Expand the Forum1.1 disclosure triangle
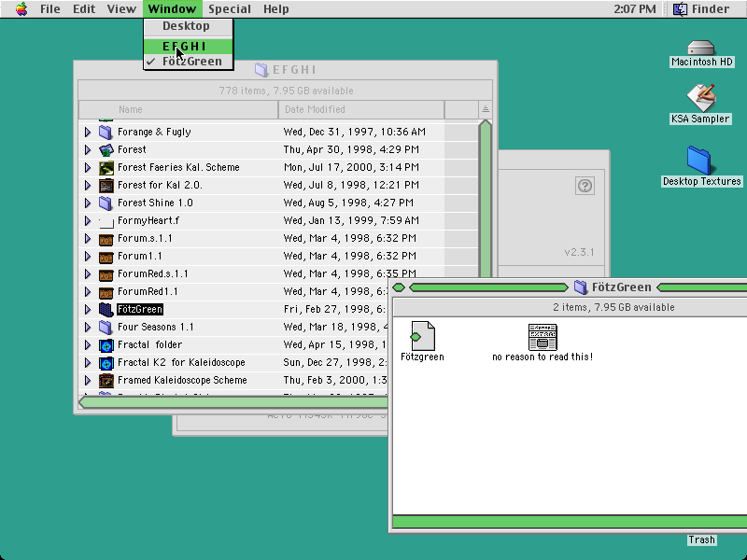The height and width of the screenshot is (560, 747). (88, 256)
